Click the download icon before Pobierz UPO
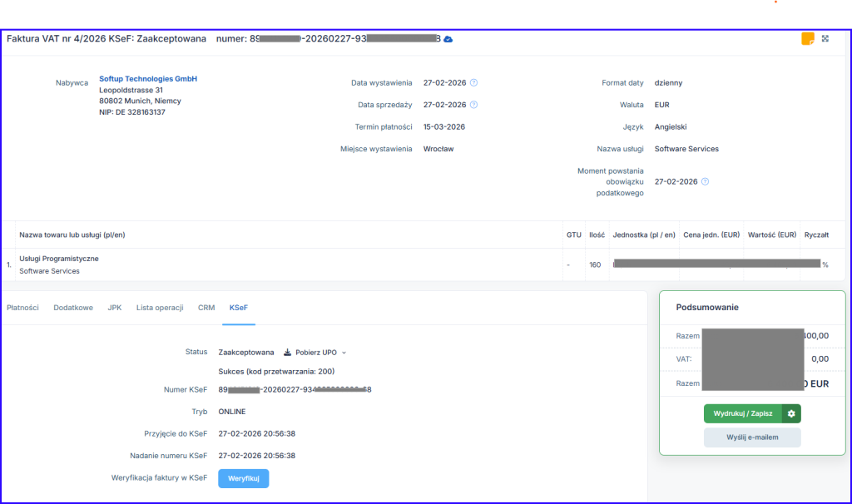This screenshot has height=504, width=852. tap(288, 353)
